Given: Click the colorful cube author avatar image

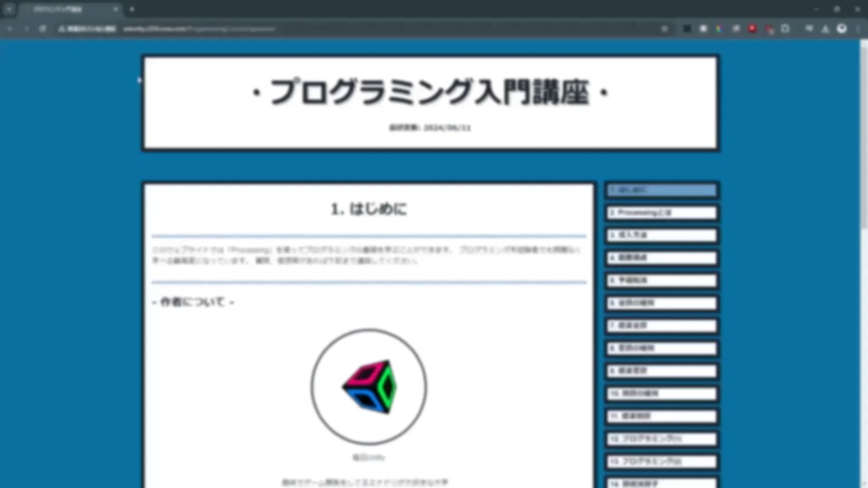Looking at the screenshot, I should coord(369,386).
